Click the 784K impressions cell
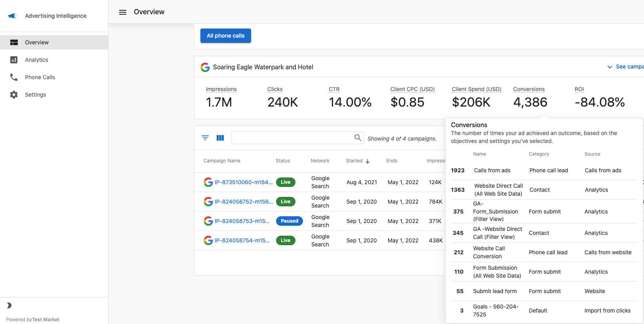 (435, 202)
